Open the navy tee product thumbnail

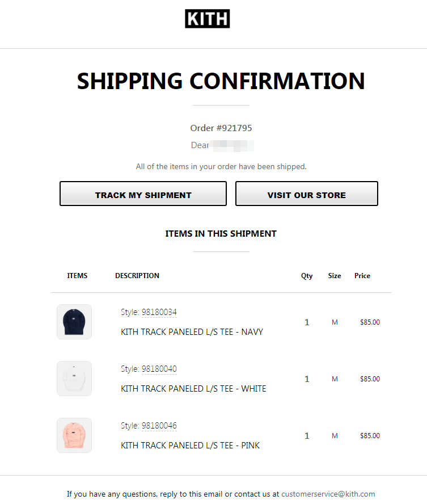tap(74, 322)
